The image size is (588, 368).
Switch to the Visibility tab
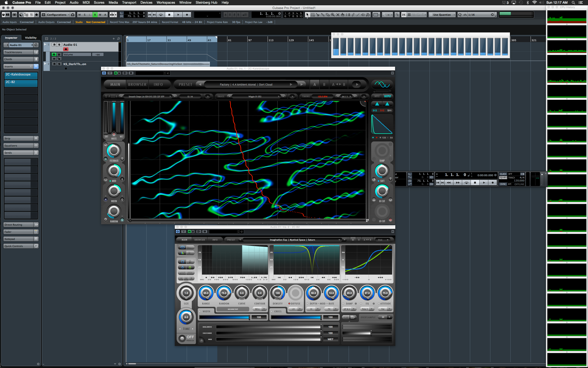(31, 38)
